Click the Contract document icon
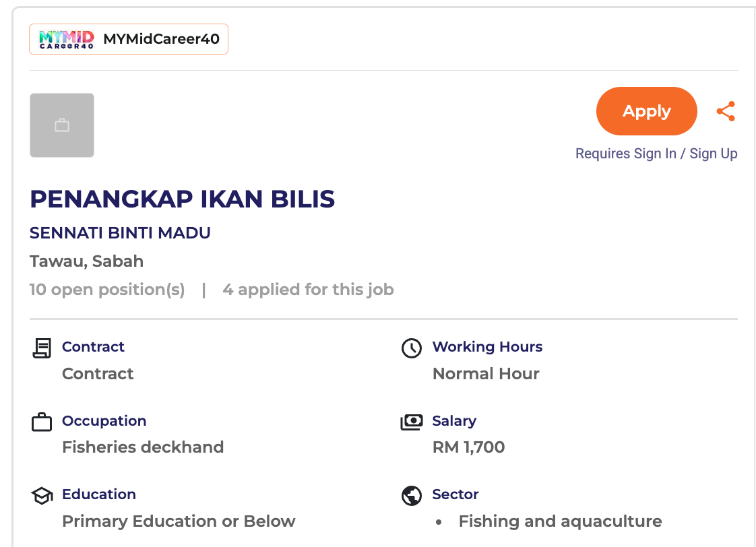 coord(42,348)
